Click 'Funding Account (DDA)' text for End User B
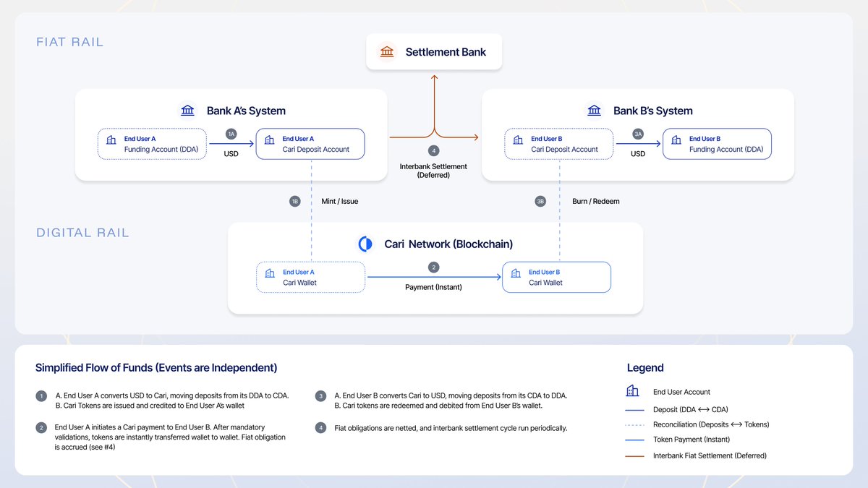Screen dimensions: 868x488 pos(726,150)
